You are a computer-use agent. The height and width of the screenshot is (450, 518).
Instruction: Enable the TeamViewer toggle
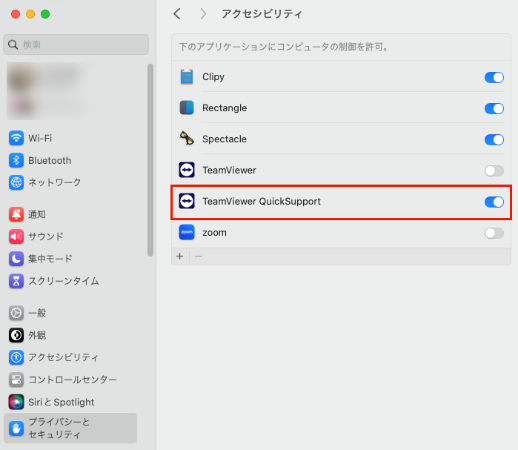[494, 171]
